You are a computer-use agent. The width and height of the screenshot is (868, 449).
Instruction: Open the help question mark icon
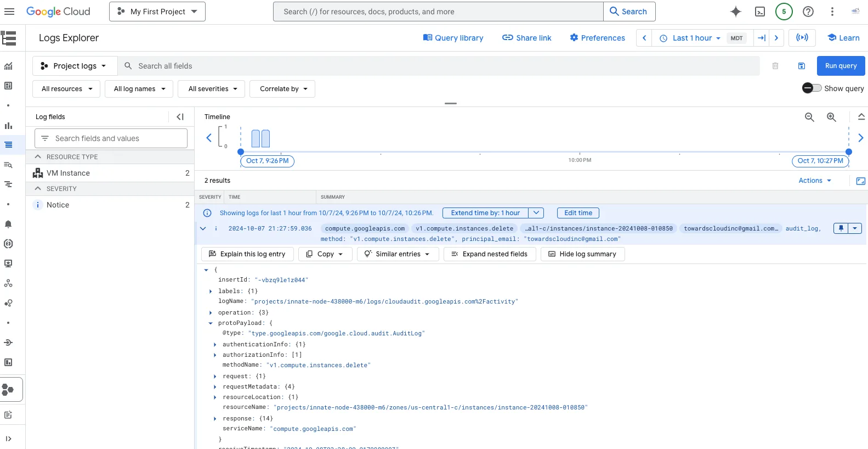point(808,12)
